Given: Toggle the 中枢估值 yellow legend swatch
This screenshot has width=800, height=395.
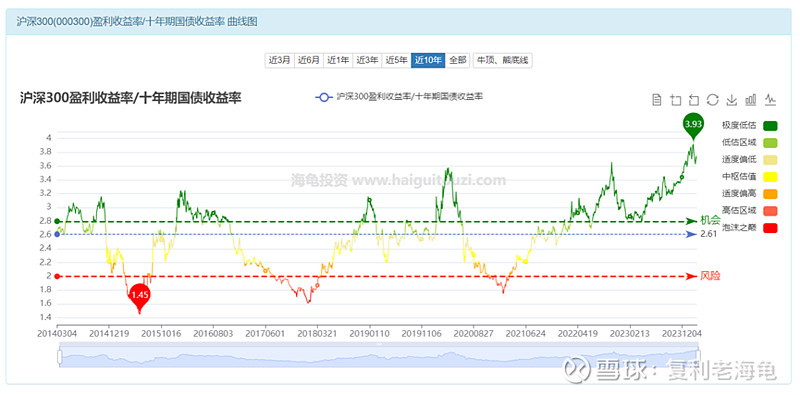Looking at the screenshot, I should pos(770,177).
